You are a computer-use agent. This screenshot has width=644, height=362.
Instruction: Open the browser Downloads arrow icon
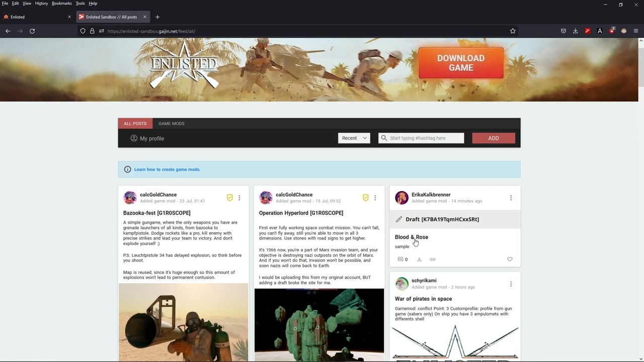tap(576, 31)
